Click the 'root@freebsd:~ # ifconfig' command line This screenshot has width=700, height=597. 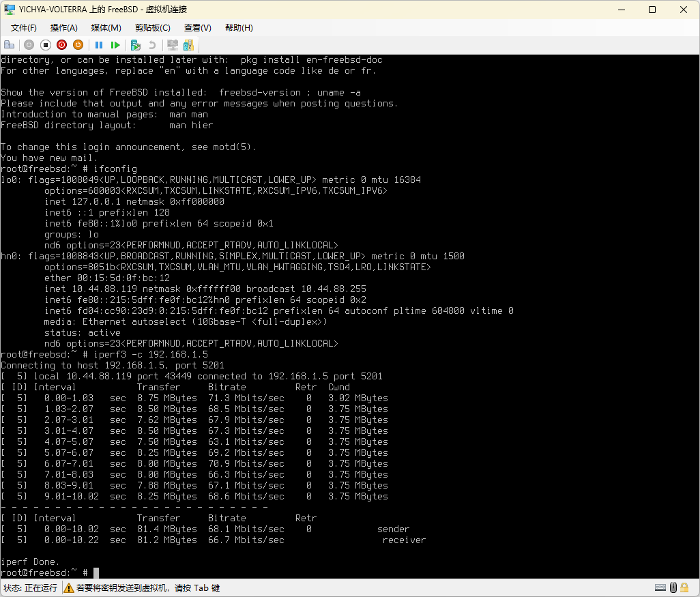pyautogui.click(x=69, y=169)
